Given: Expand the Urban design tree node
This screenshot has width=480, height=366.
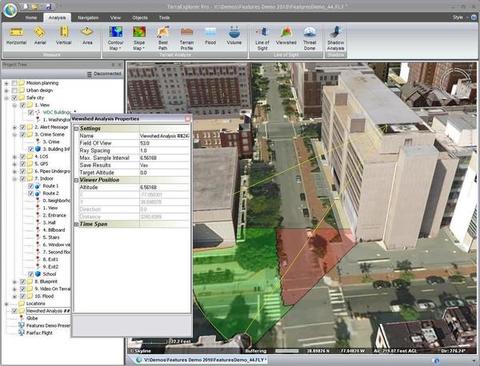Looking at the screenshot, I should click(x=6, y=90).
